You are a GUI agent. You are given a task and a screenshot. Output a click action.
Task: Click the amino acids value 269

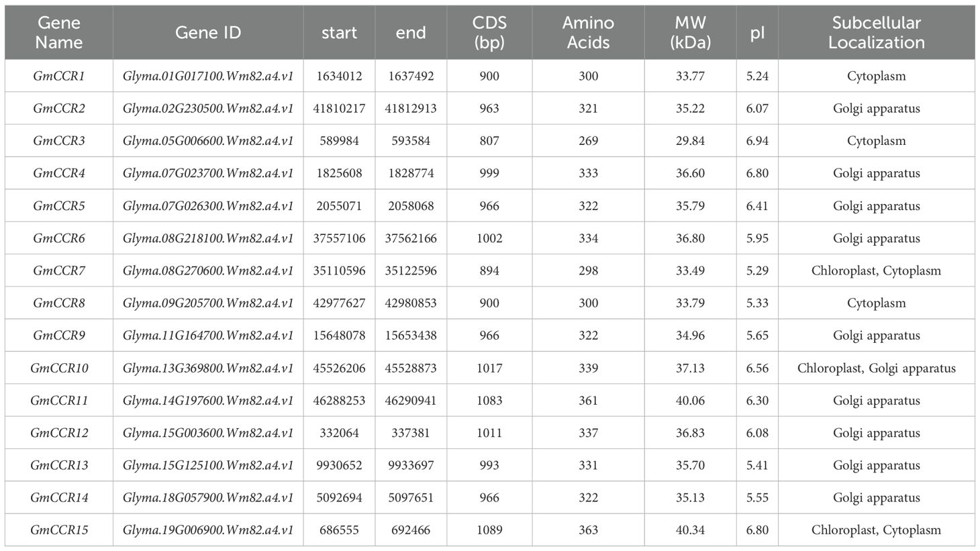(588, 141)
